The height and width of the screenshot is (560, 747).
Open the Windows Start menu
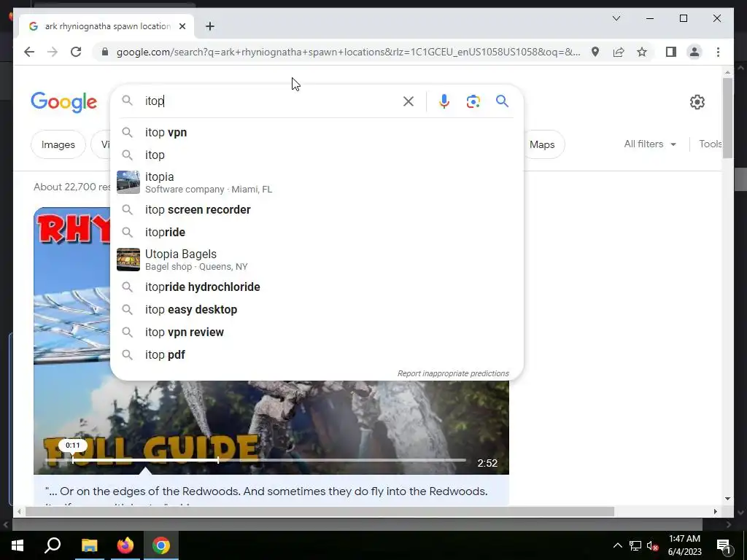point(18,545)
